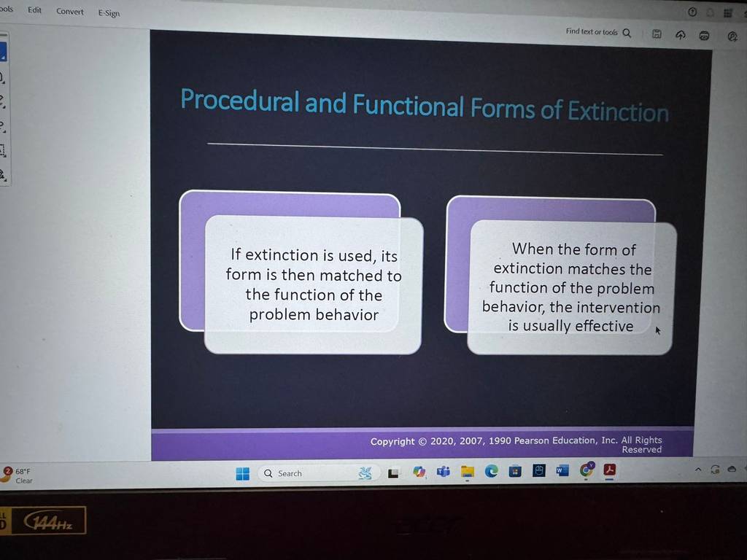Open the Edit menu

[x=34, y=10]
